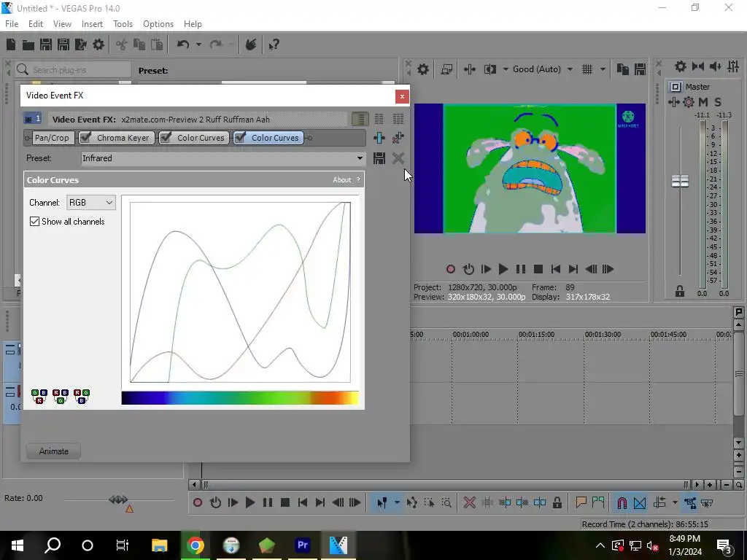The height and width of the screenshot is (560, 747).
Task: Click the Split Screen View icon
Action: coord(490,69)
